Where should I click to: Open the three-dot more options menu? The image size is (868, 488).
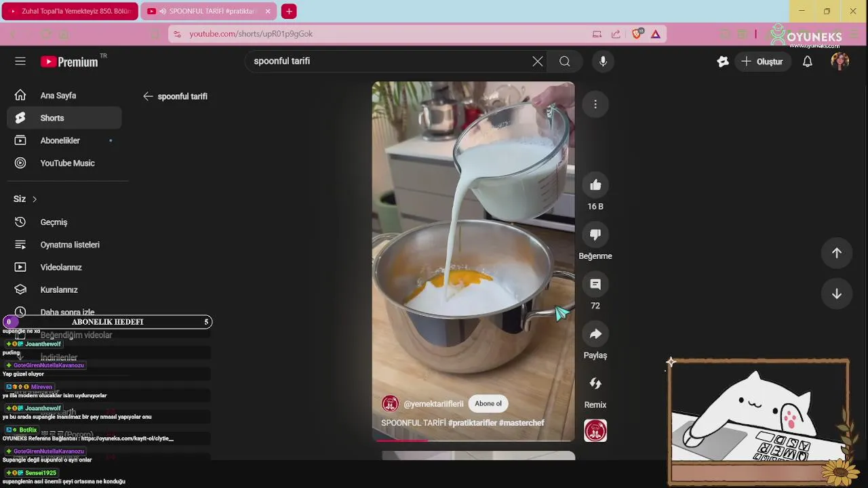(x=595, y=104)
